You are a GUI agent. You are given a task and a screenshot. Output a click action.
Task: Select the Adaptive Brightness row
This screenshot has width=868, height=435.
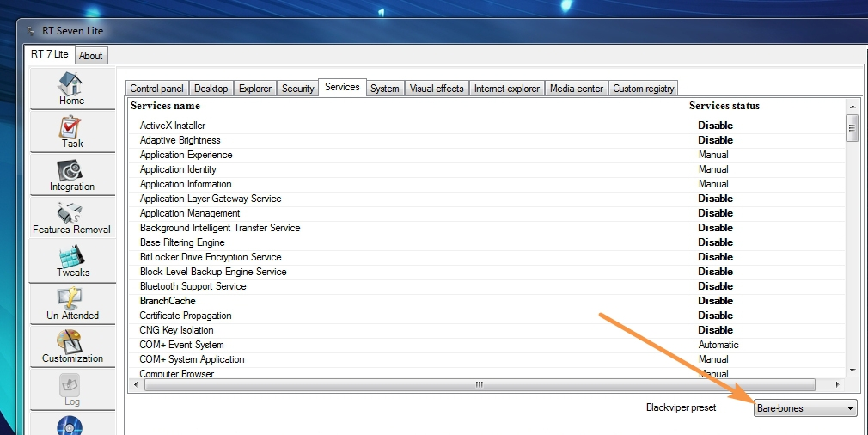coord(487,140)
